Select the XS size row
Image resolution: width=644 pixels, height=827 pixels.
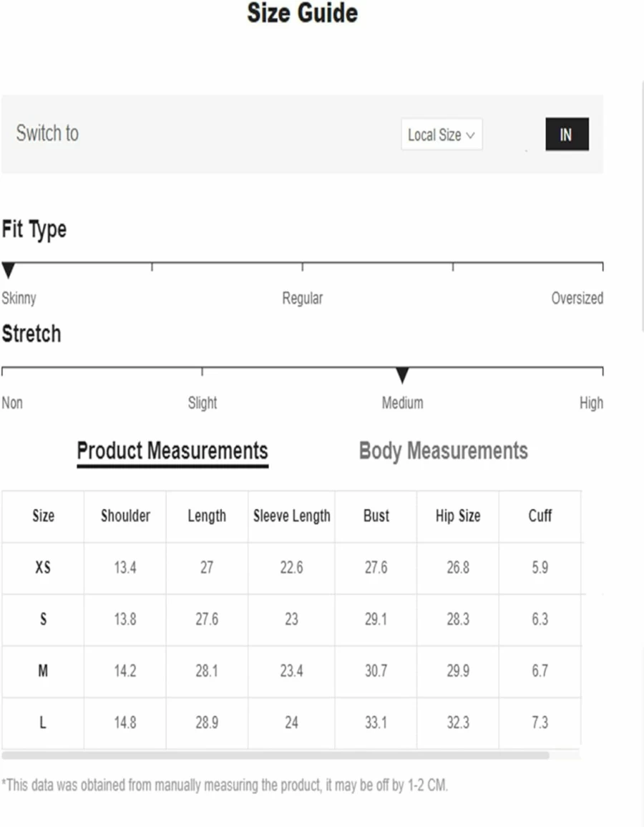291,568
